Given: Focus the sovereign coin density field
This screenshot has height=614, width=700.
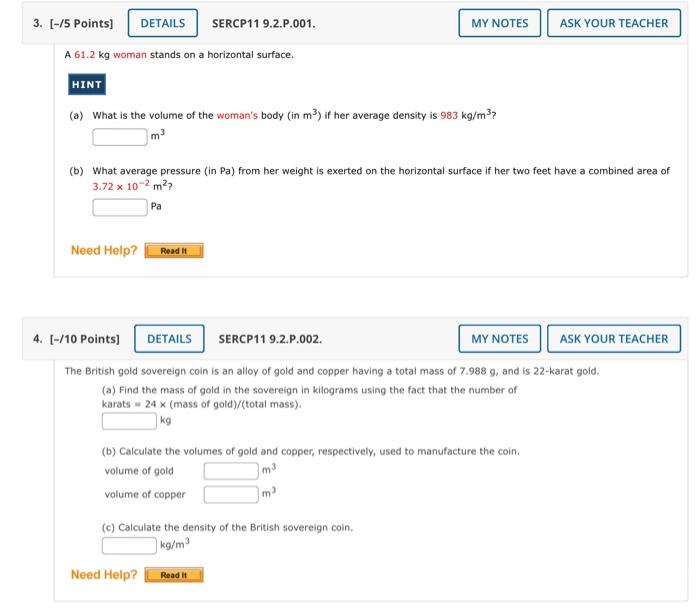Looking at the screenshot, I should click(x=129, y=546).
